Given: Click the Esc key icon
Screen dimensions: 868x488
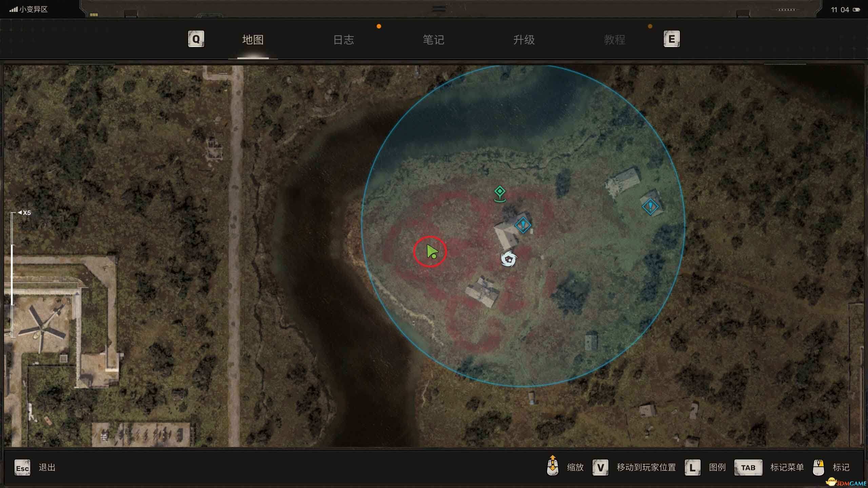Looking at the screenshot, I should point(22,468).
